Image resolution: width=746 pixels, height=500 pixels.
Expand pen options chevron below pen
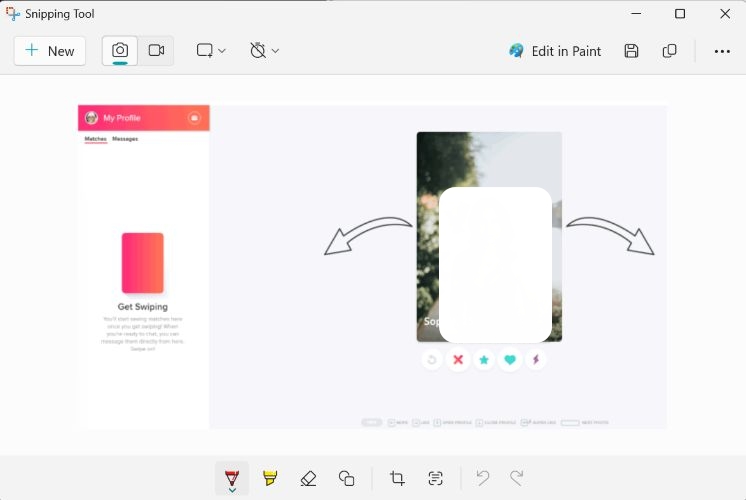coord(232,490)
